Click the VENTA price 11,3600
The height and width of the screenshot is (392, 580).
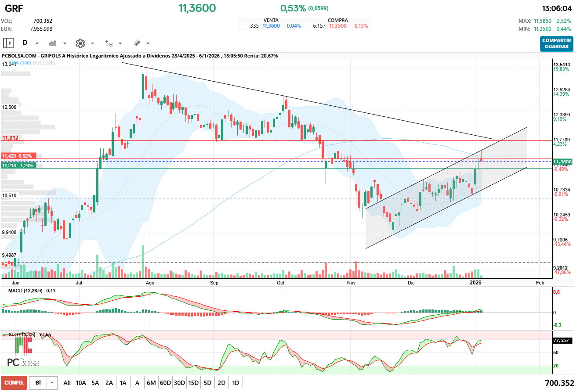click(271, 26)
